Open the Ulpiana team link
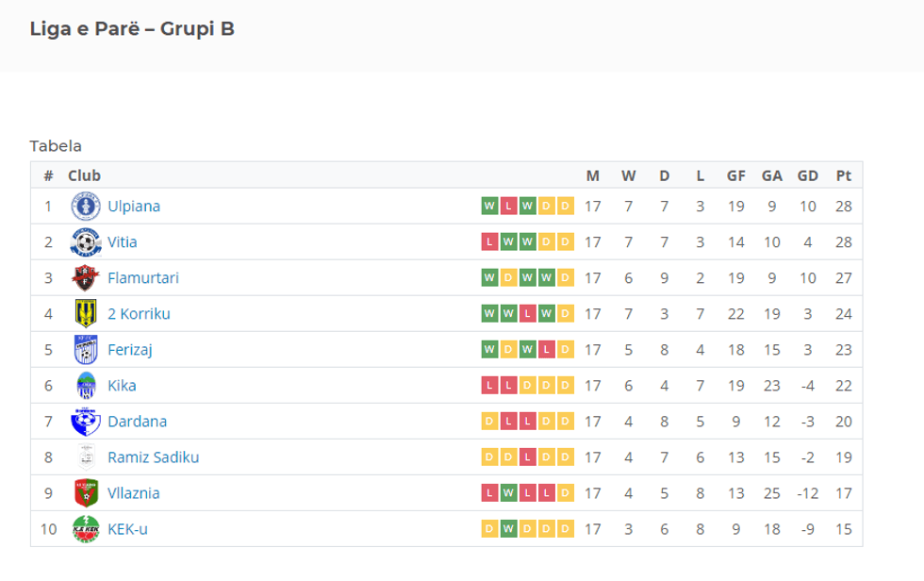 [x=134, y=206]
